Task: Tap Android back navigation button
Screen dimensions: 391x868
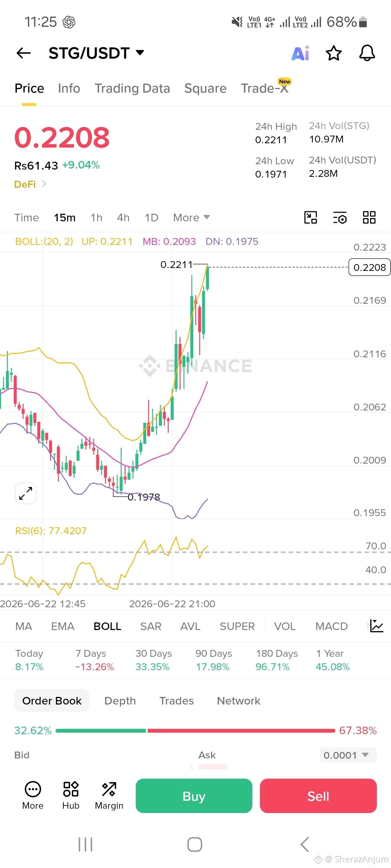Action: tap(305, 844)
